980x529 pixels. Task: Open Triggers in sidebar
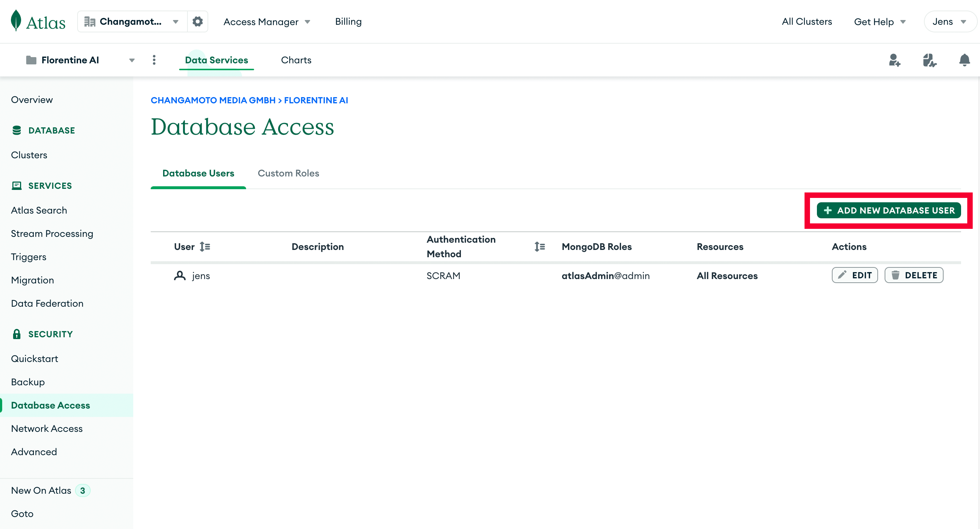(28, 257)
